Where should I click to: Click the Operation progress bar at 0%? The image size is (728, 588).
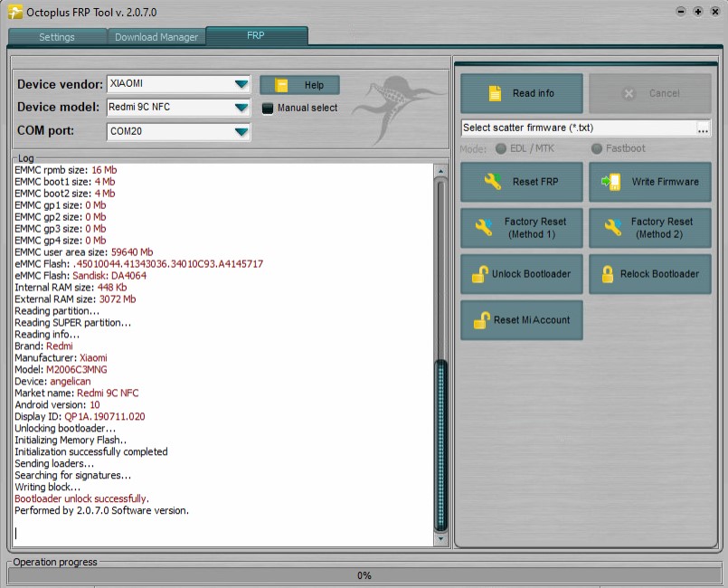pos(364,575)
